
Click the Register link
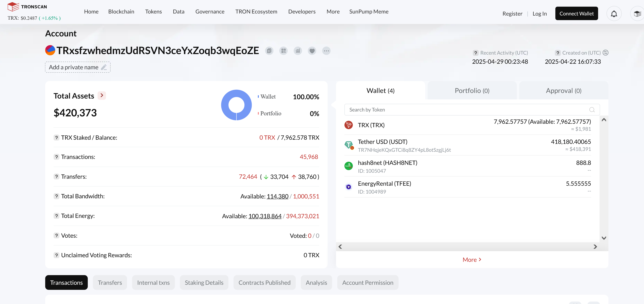tap(512, 14)
